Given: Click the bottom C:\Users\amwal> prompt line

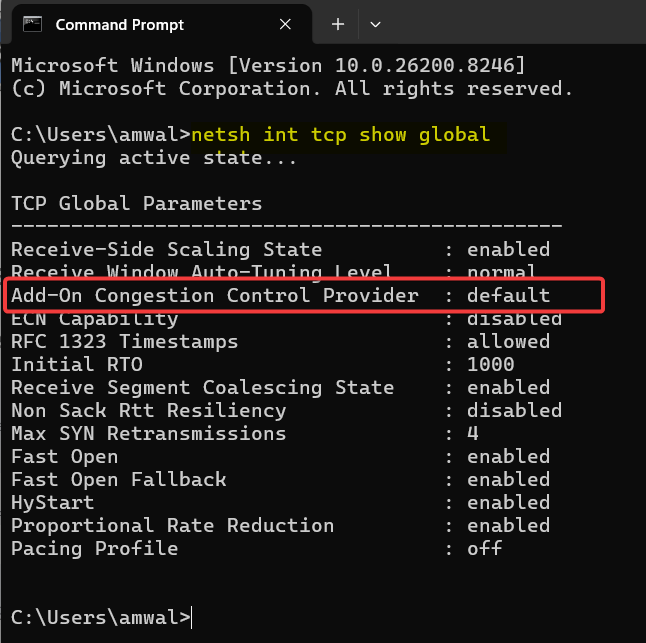Looking at the screenshot, I should [x=100, y=618].
